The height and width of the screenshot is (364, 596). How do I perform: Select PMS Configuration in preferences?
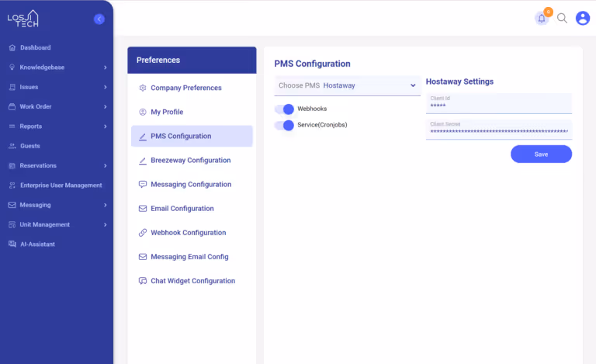192,136
